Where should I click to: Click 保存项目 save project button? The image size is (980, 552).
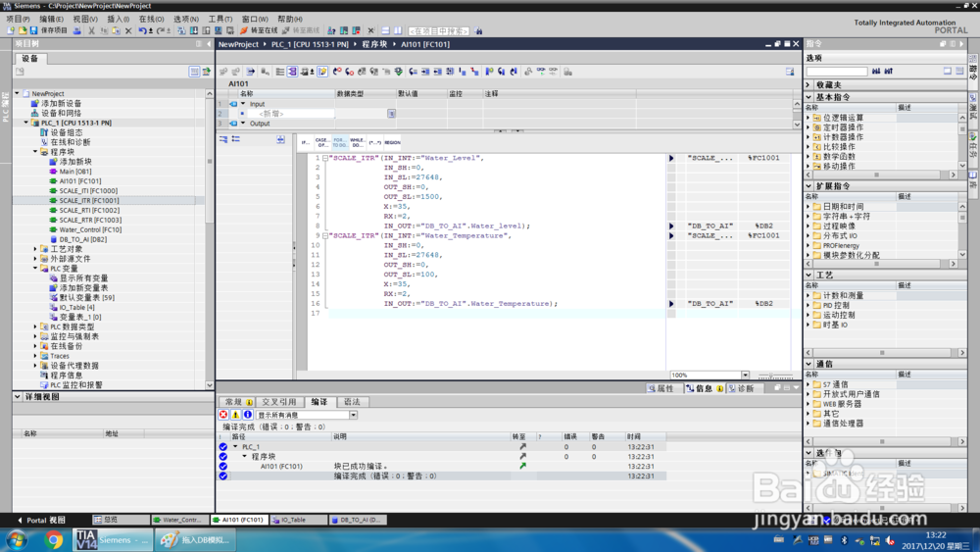coord(49,30)
